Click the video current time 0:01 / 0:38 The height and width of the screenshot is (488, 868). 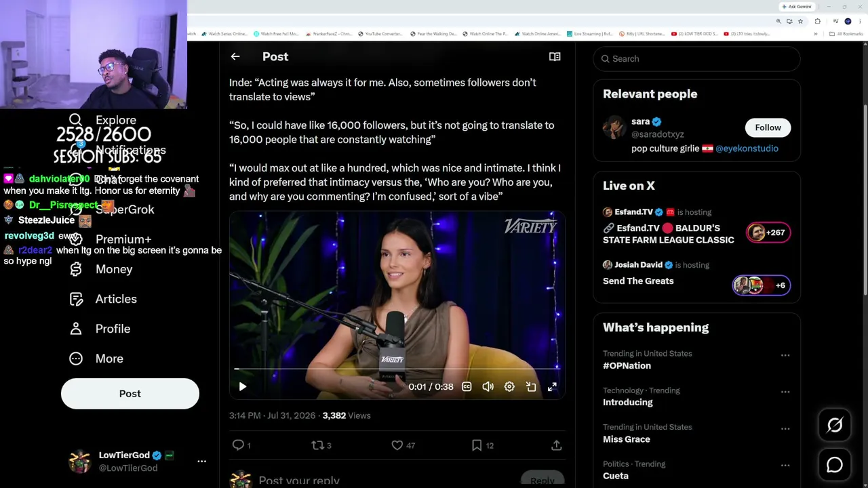pyautogui.click(x=431, y=387)
